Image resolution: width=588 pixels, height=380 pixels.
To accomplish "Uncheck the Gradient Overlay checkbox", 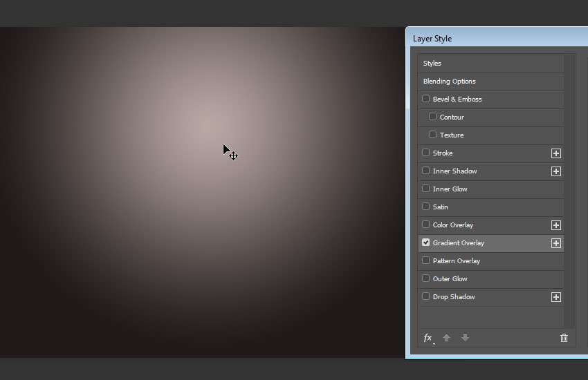I will pos(426,243).
